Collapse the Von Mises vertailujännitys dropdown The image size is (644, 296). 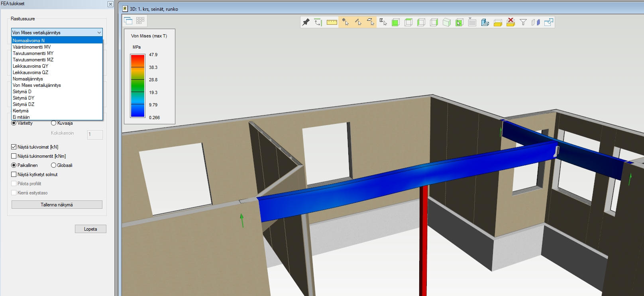[x=99, y=33]
